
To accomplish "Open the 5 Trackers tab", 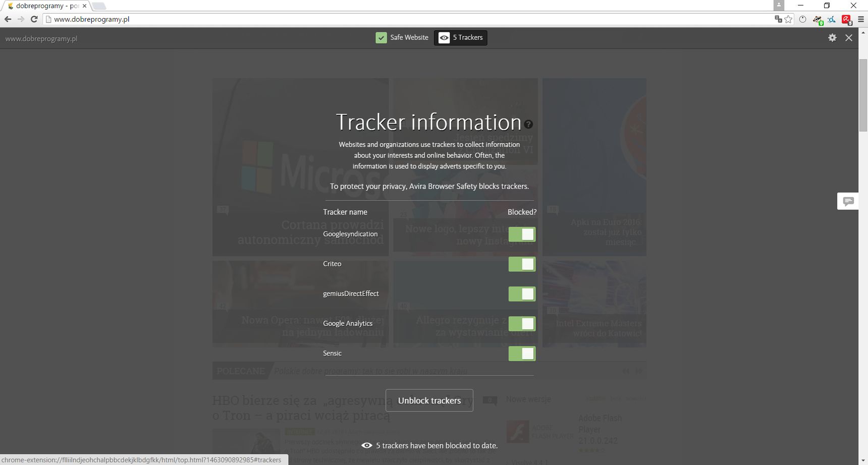I will [x=460, y=38].
